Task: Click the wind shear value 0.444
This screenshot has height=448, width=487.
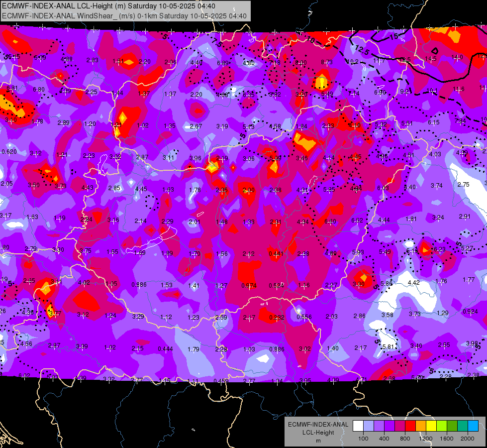Action: click(166, 349)
